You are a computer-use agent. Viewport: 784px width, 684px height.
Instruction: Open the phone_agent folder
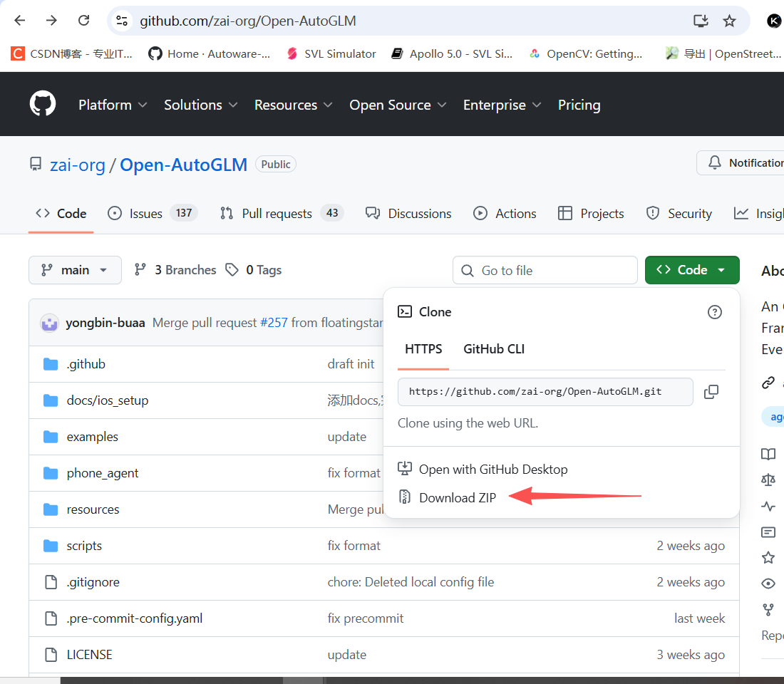[x=103, y=473]
